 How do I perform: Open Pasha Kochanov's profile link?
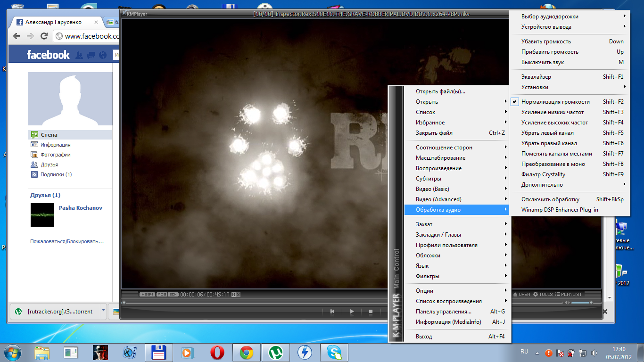tap(80, 208)
